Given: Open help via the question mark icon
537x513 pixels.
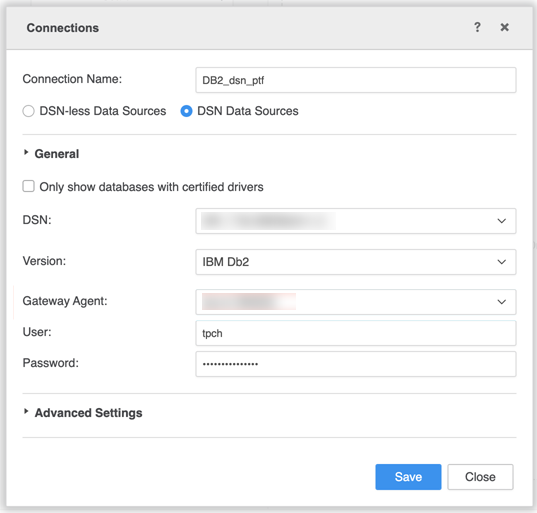Looking at the screenshot, I should tap(477, 27).
